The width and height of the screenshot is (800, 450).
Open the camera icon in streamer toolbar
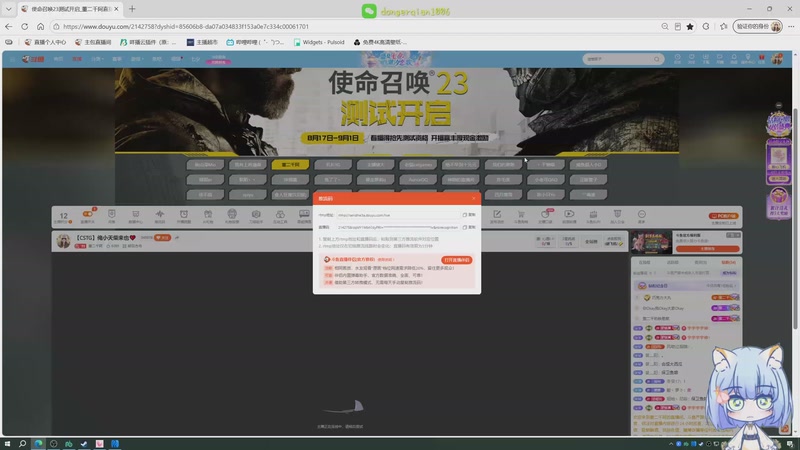(x=256, y=216)
